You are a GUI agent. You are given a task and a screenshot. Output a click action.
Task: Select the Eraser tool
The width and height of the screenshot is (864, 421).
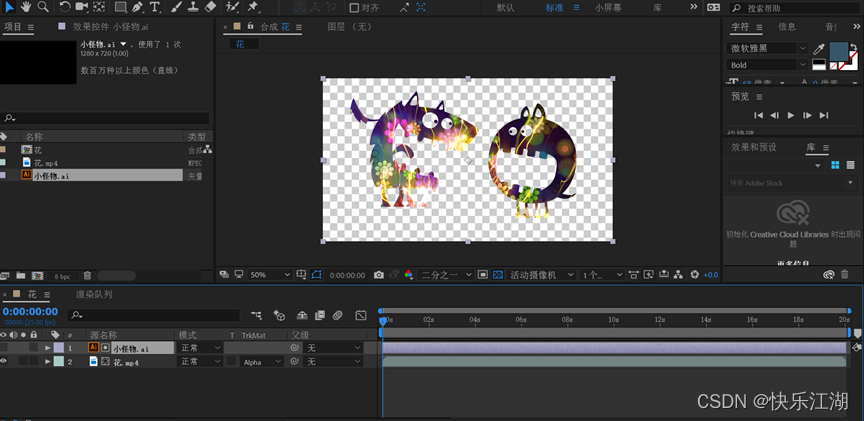210,7
